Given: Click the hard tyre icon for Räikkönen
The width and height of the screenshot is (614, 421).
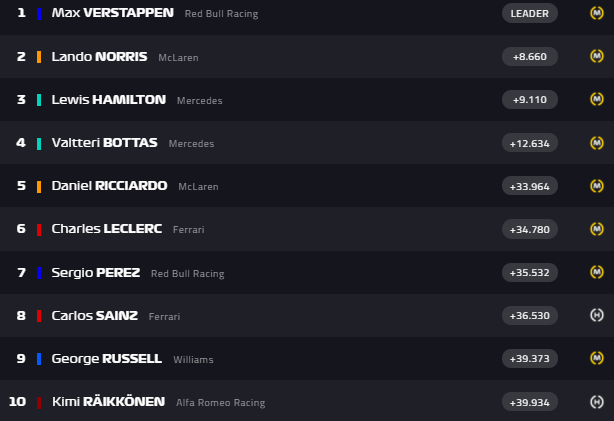Looking at the screenshot, I should [597, 401].
